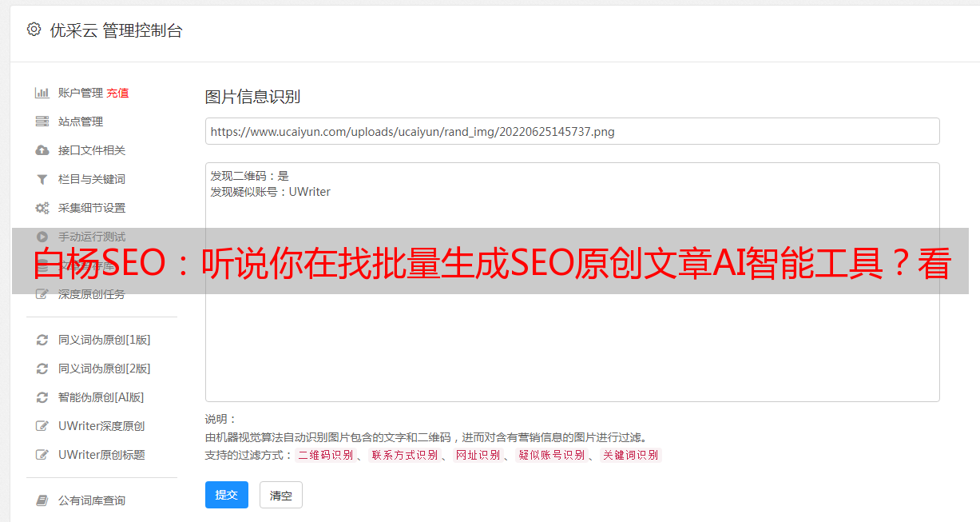This screenshot has width=980, height=522.
Task: Open the 充值 recharge link
Action: (117, 93)
